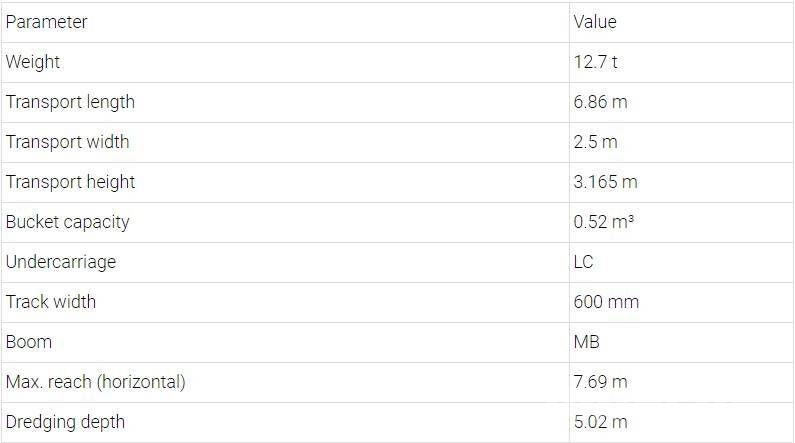
Task: Click the MB boom value
Action: pyautogui.click(x=587, y=342)
